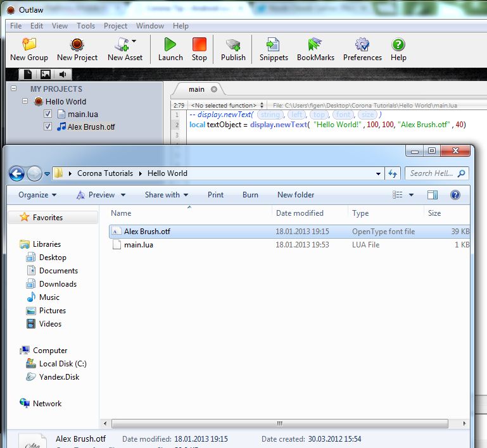The image size is (487, 448).
Task: Select the sound filter icon above project list
Action: point(63,74)
